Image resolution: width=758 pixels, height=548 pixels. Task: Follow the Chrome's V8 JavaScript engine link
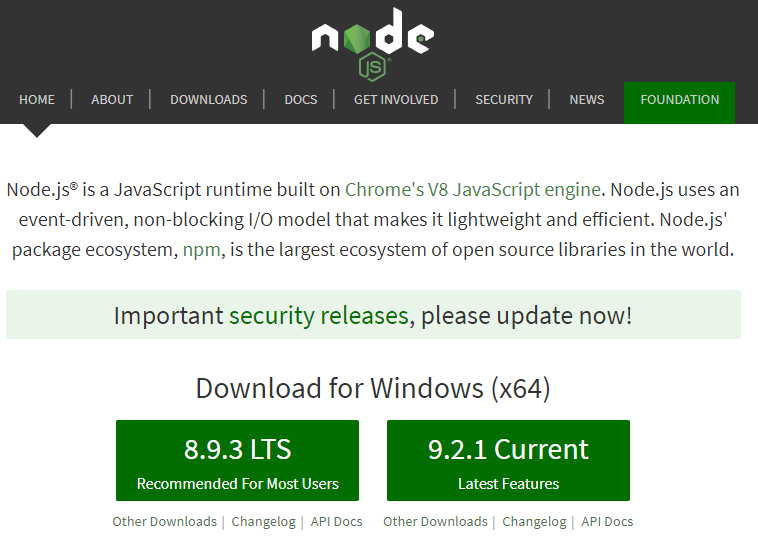point(473,189)
